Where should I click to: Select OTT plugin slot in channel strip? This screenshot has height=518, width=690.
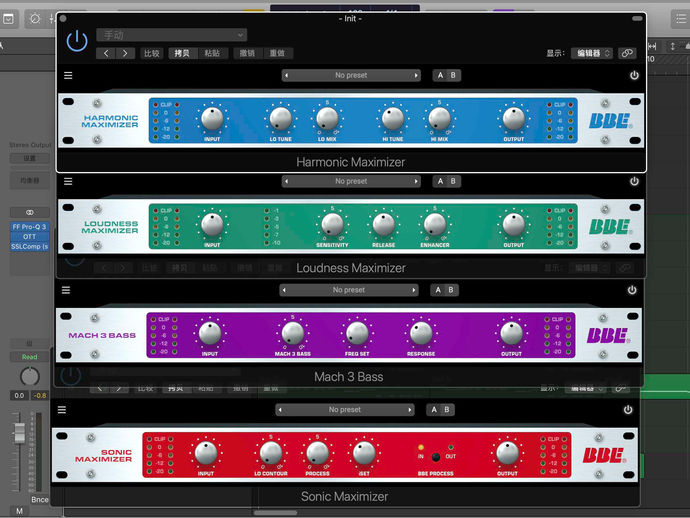click(29, 237)
